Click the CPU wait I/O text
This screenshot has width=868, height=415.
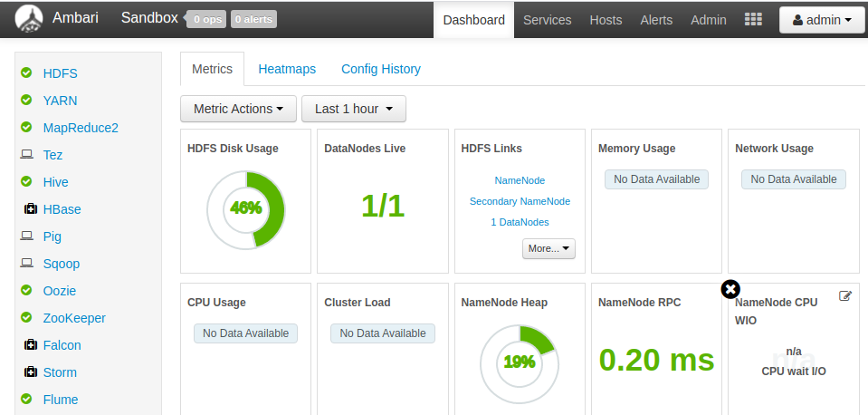click(x=794, y=372)
